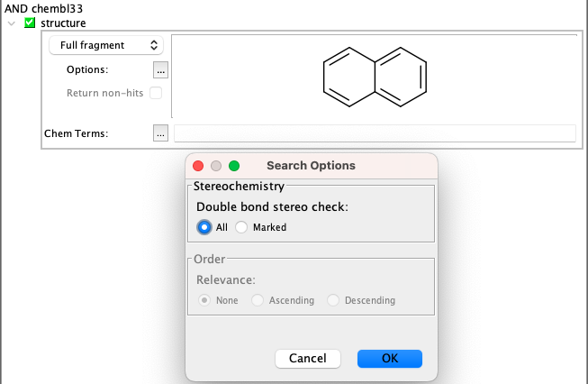Click the Options ellipsis button

click(x=161, y=69)
